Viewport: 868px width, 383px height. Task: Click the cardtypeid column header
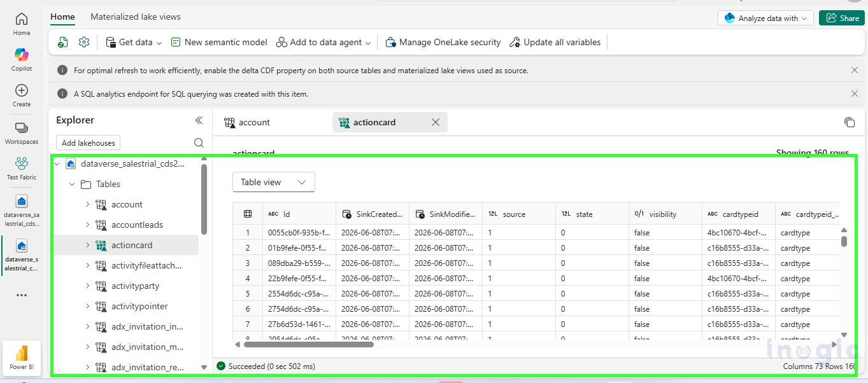(739, 214)
